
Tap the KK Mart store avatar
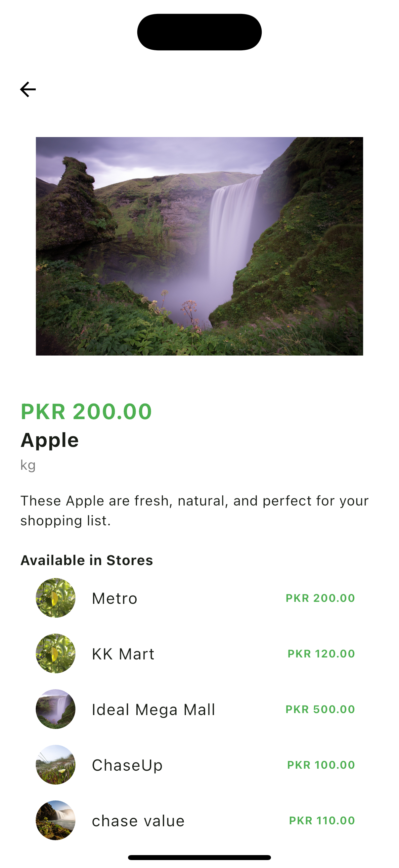[56, 653]
